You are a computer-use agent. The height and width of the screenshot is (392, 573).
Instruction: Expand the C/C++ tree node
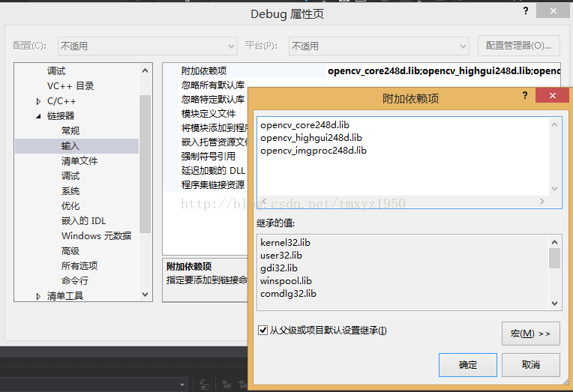[38, 102]
